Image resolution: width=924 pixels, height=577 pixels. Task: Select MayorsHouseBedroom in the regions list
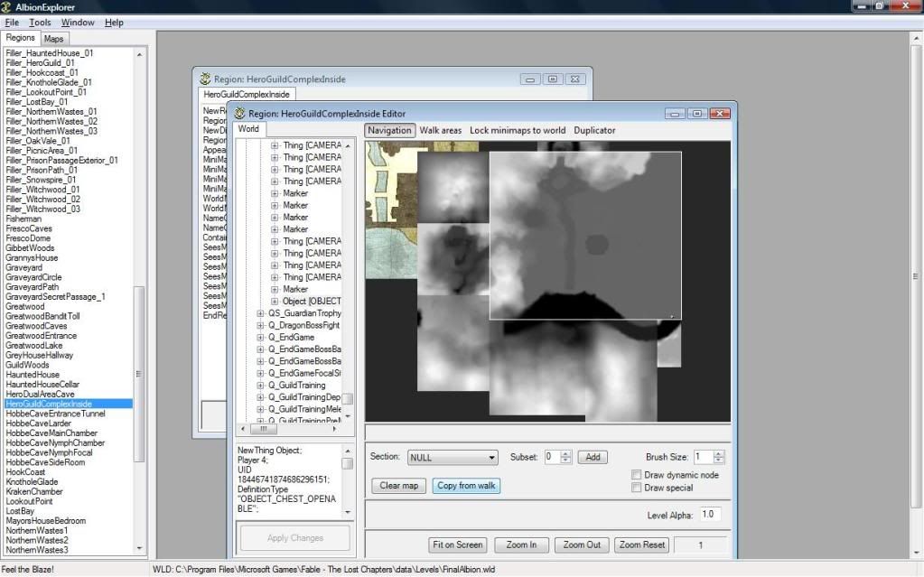45,521
